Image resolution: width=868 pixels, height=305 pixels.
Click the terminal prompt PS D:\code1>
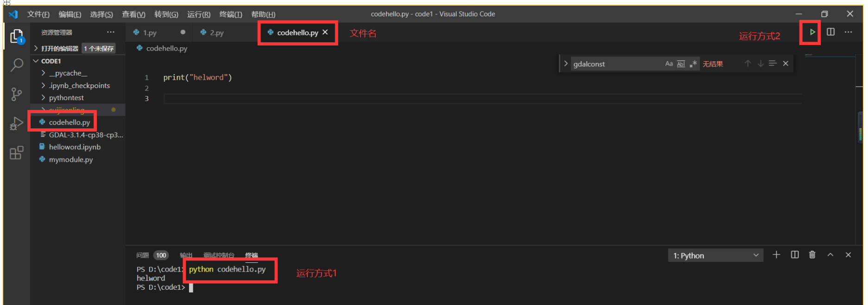click(x=161, y=287)
